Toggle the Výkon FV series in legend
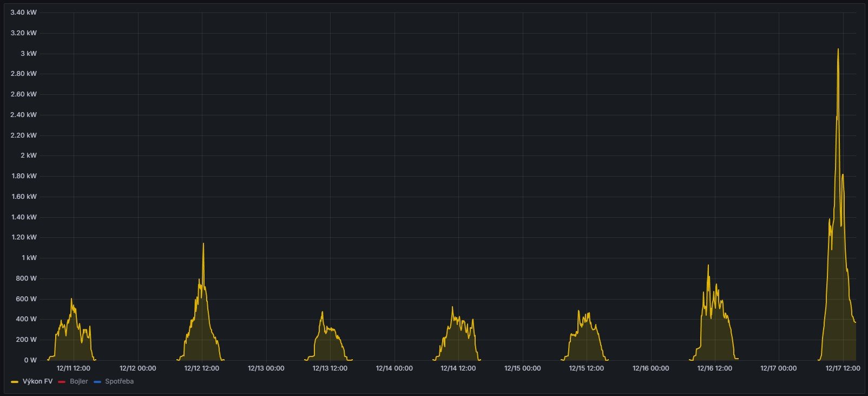The image size is (868, 396). click(37, 381)
